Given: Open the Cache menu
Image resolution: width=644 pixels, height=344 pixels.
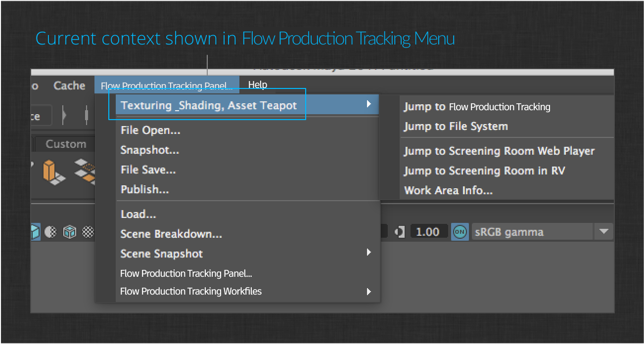Looking at the screenshot, I should 69,86.
